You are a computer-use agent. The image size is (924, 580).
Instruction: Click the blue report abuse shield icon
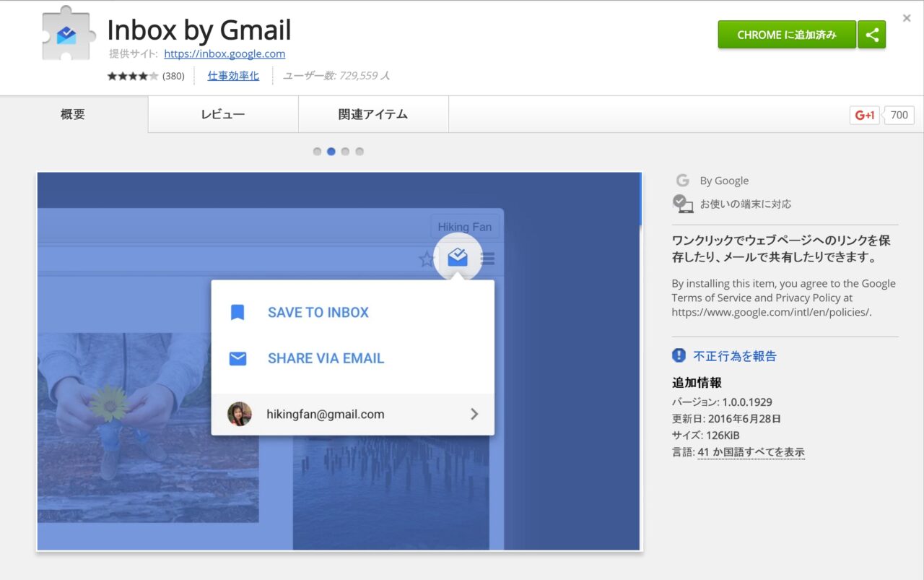pyautogui.click(x=679, y=355)
